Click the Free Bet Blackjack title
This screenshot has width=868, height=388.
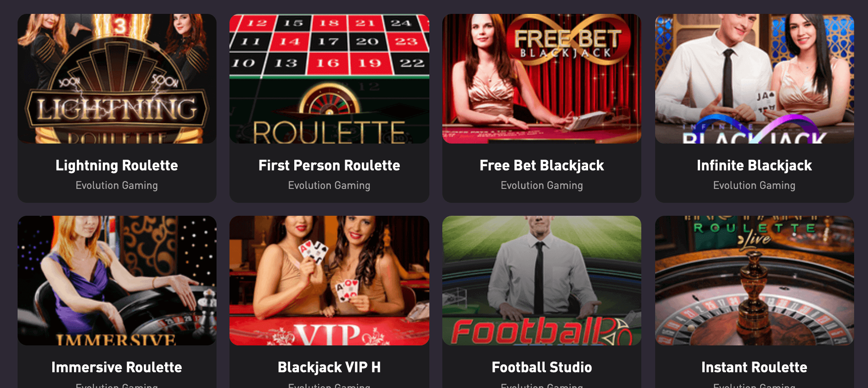(542, 166)
